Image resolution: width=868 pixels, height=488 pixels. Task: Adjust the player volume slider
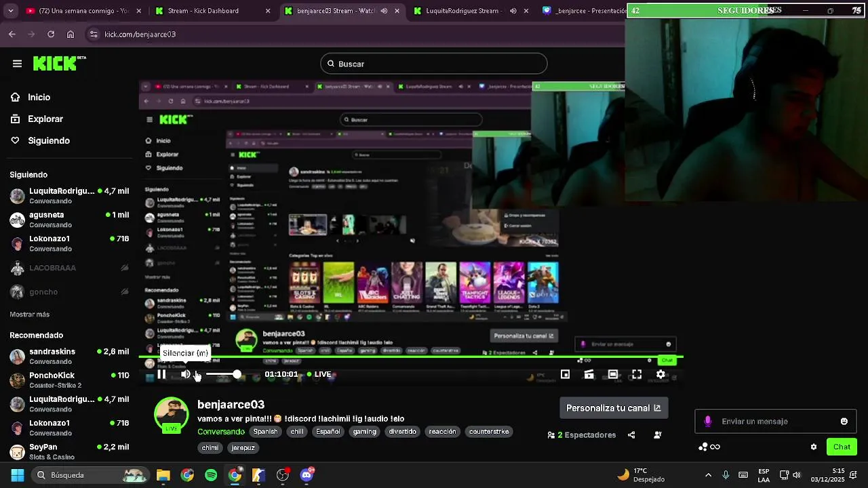[222, 374]
